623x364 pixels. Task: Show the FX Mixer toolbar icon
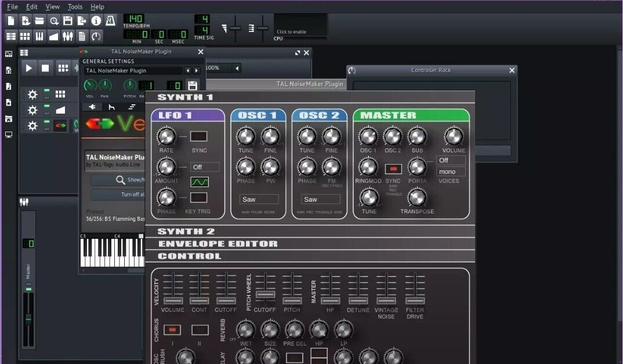(x=68, y=37)
